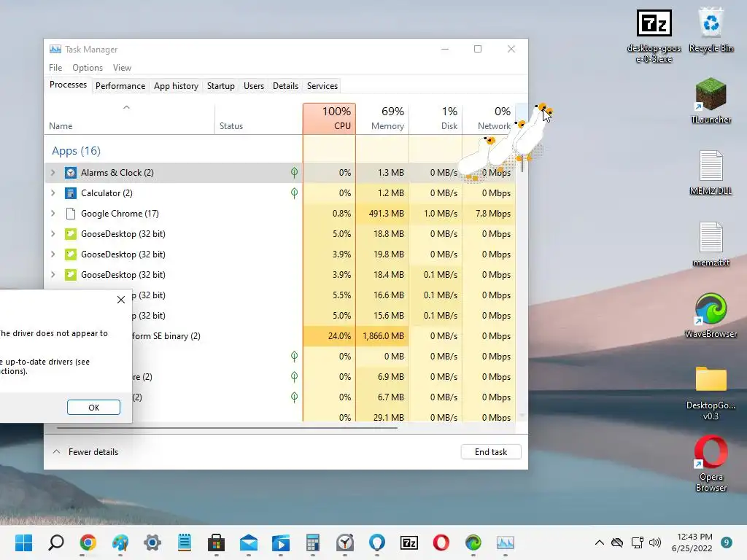This screenshot has width=747, height=560.
Task: Open Google Chrome from the taskbar
Action: coord(88,542)
